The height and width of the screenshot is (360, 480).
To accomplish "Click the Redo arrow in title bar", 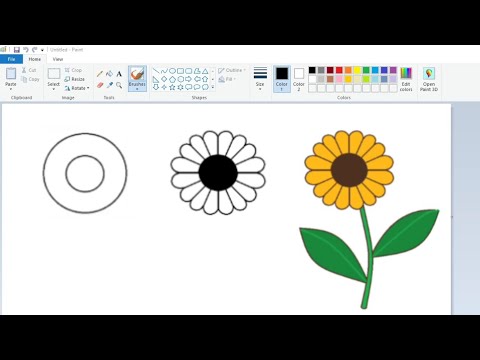I will 34,50.
